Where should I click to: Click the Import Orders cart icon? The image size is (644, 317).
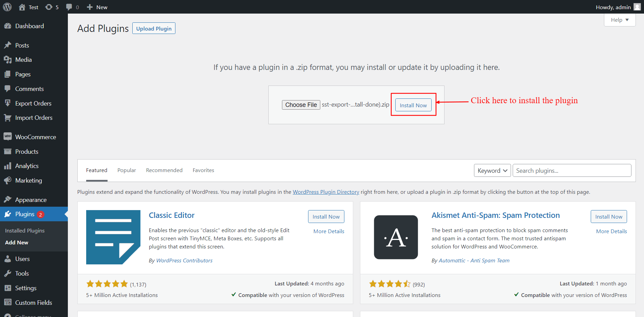[7, 118]
